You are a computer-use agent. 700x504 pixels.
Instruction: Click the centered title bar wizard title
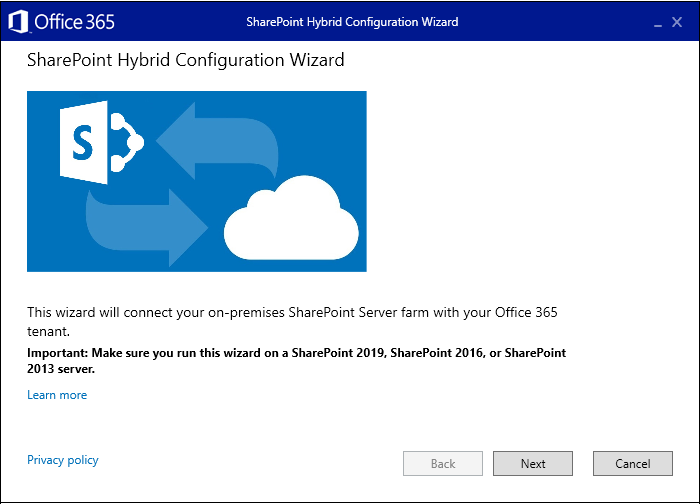(x=352, y=22)
